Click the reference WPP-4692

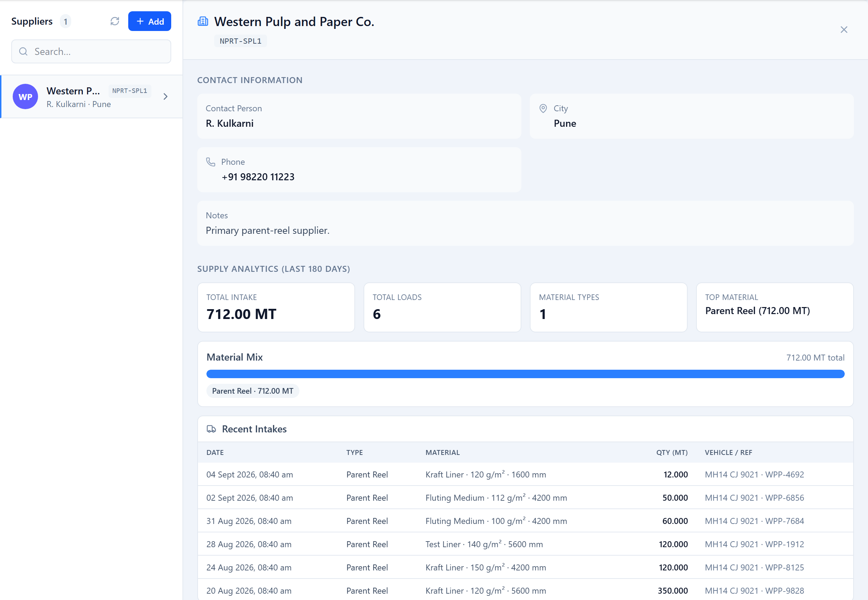pos(785,475)
